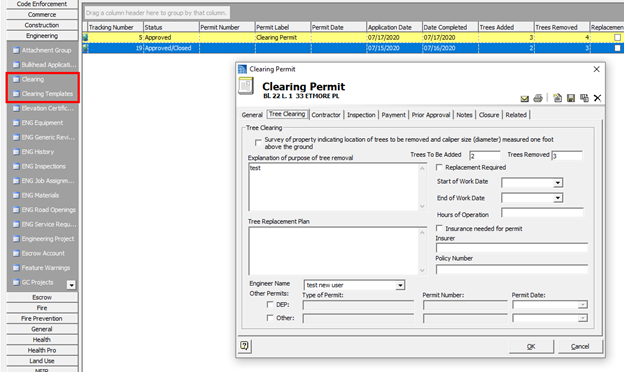Open the Fire Prevention module section

coord(42,319)
